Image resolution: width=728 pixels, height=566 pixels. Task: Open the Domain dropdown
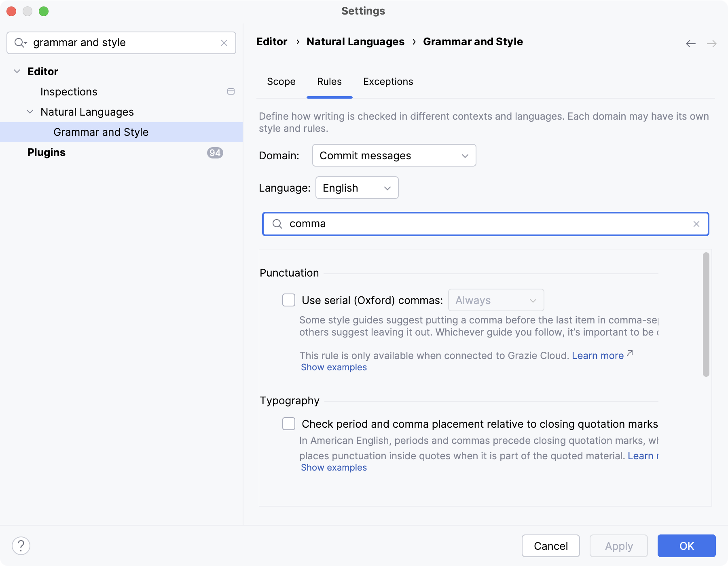(394, 155)
